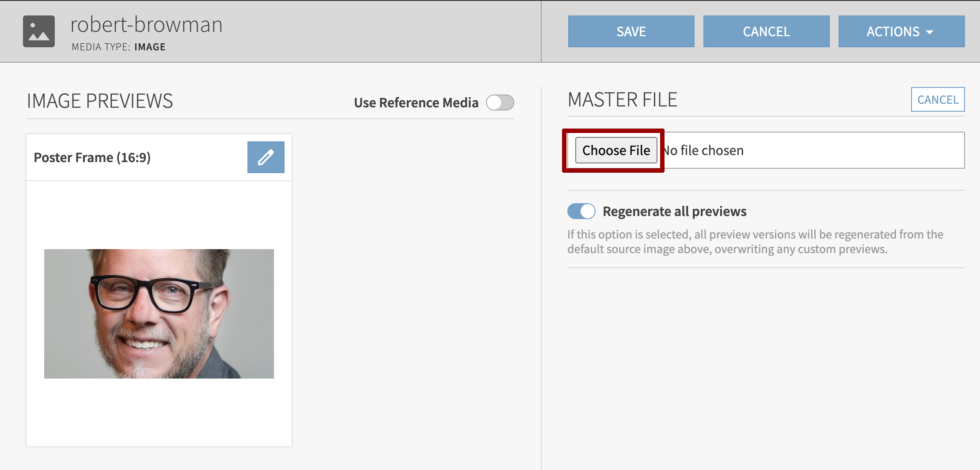Edit the Poster Frame with pencil icon
This screenshot has width=980, height=470.
pyautogui.click(x=266, y=157)
